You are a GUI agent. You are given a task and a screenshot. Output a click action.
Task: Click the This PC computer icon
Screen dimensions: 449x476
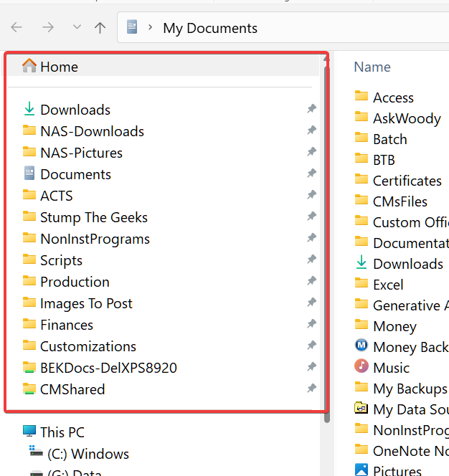pyautogui.click(x=29, y=432)
